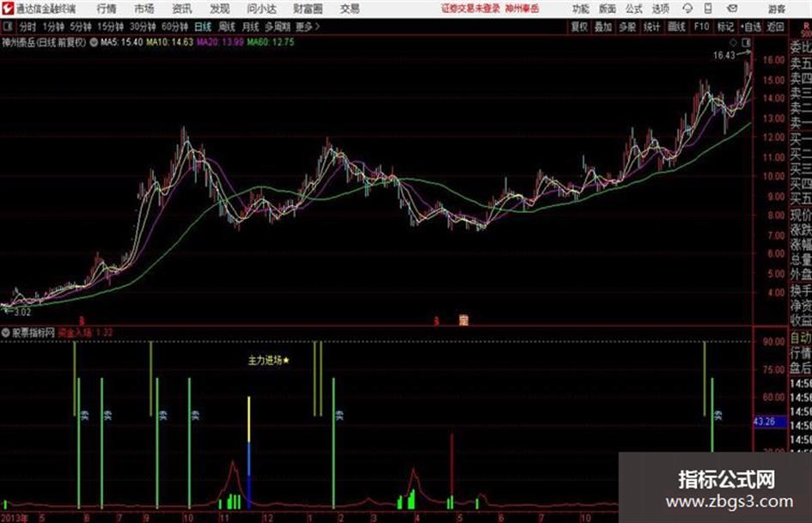
Task: Click the MA20: 13.99 indicator value
Action: pos(220,42)
